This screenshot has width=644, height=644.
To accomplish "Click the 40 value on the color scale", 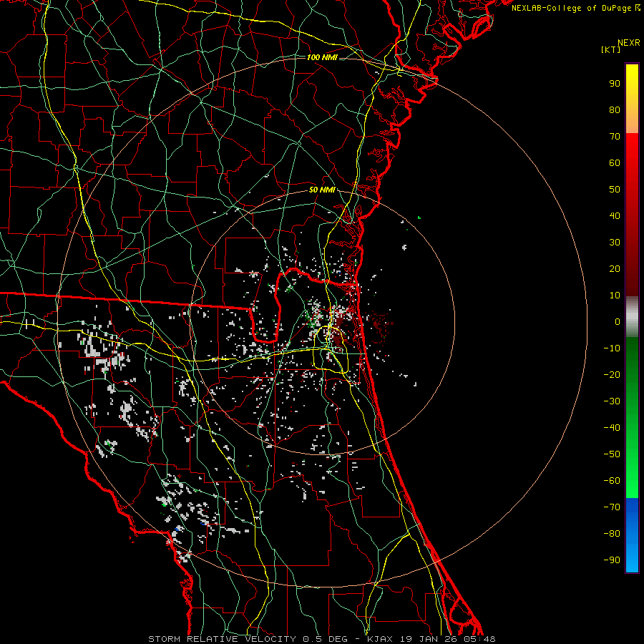I will [615, 215].
